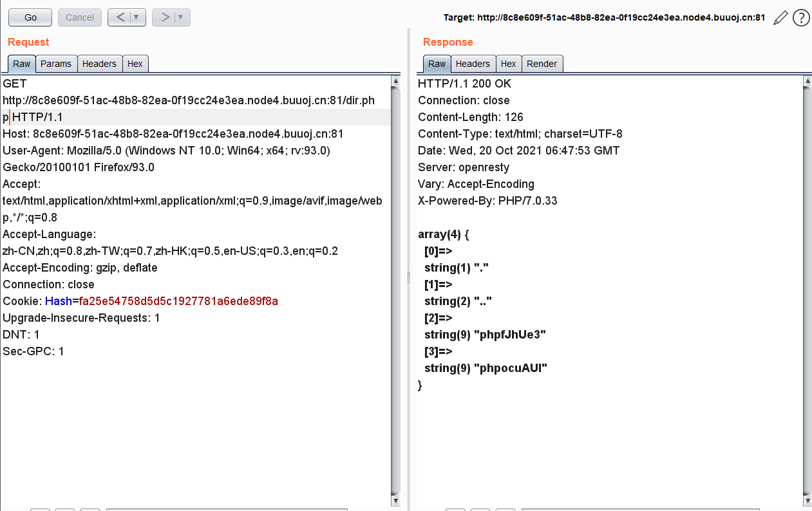The width and height of the screenshot is (812, 511).
Task: Select the request Raw tab
Action: click(x=21, y=64)
